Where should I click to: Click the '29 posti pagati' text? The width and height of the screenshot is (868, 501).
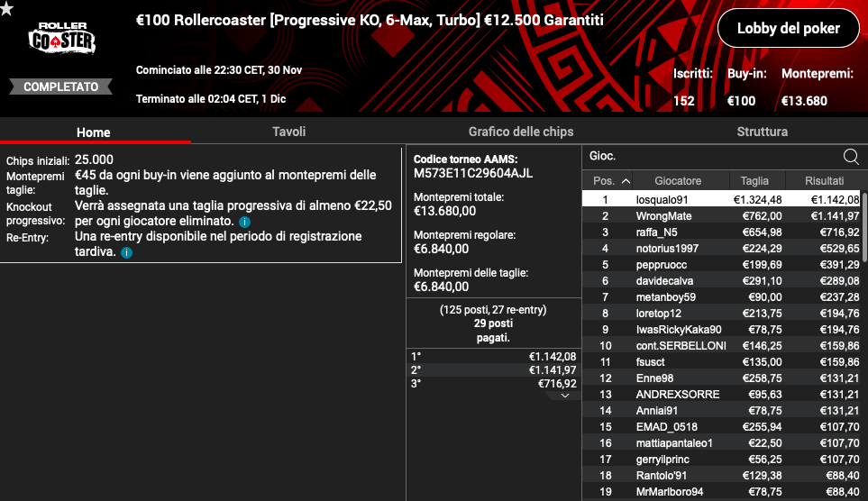click(x=493, y=331)
